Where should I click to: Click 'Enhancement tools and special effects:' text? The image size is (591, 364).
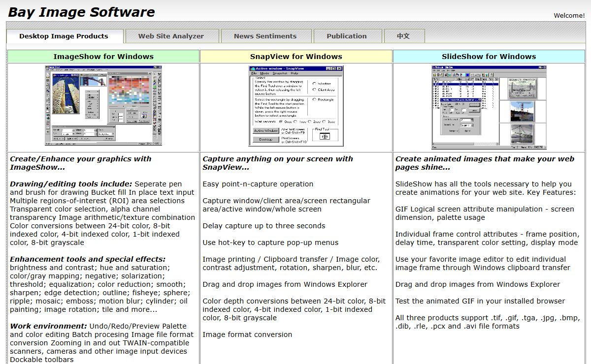click(x=88, y=259)
